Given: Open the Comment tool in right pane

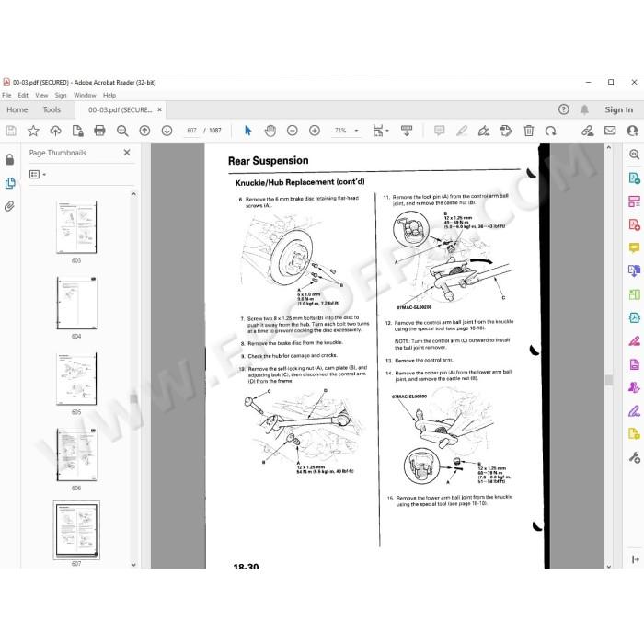Looking at the screenshot, I should tap(634, 247).
